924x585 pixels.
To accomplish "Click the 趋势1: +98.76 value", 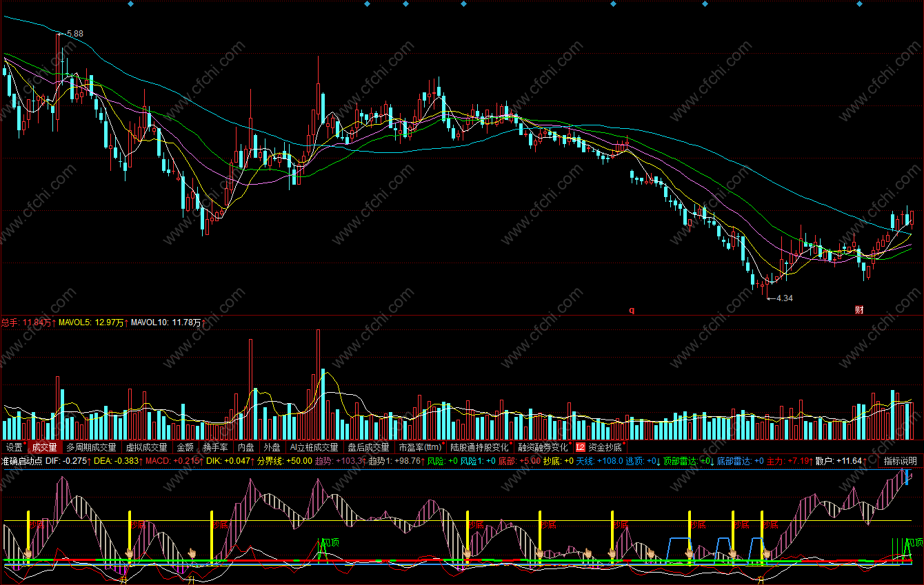I will (396, 461).
